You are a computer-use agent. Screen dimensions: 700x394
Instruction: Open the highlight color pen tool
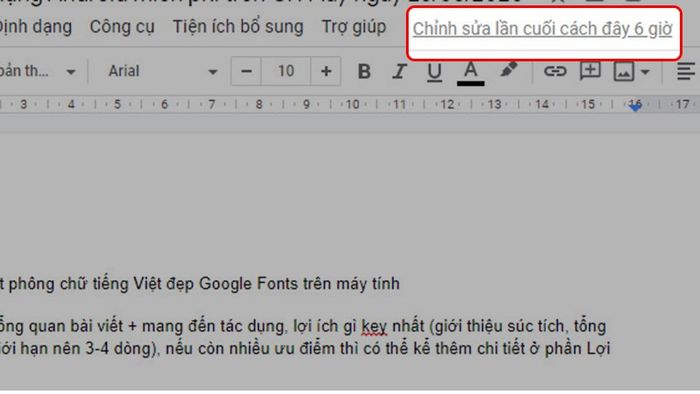click(x=508, y=71)
